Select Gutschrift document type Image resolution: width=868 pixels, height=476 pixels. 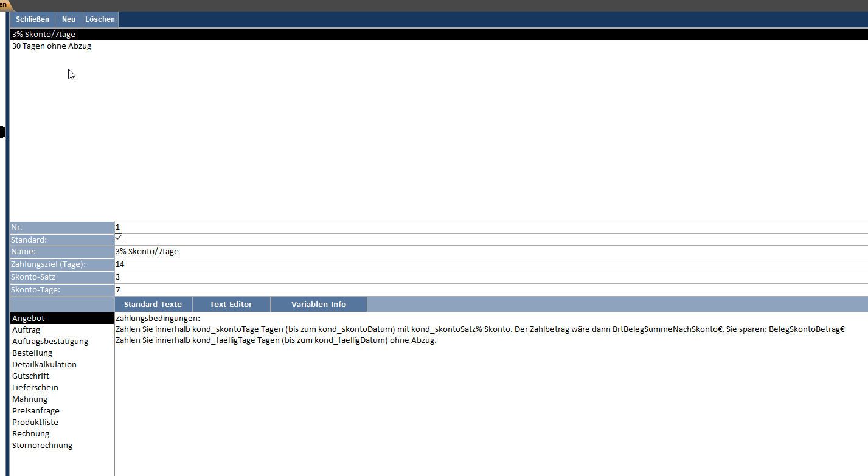(30, 376)
